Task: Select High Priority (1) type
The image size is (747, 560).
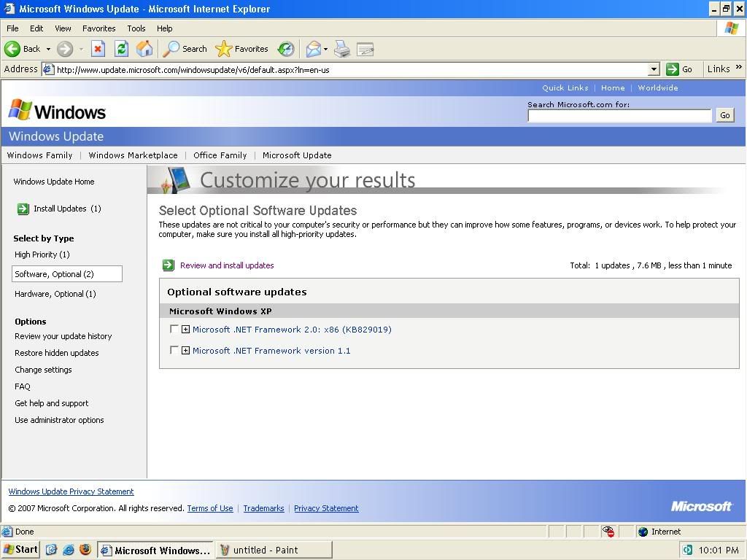Action: coord(42,254)
